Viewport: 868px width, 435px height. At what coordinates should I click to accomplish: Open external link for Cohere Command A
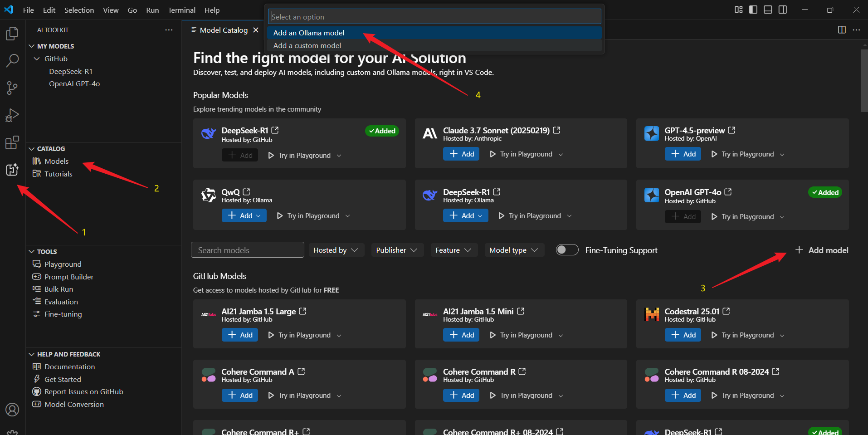pyautogui.click(x=301, y=371)
